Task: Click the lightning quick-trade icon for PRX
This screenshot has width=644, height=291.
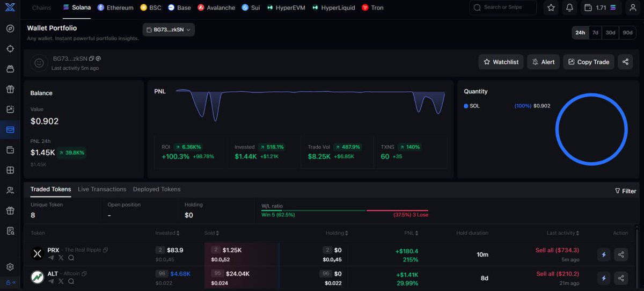Action: (604, 254)
